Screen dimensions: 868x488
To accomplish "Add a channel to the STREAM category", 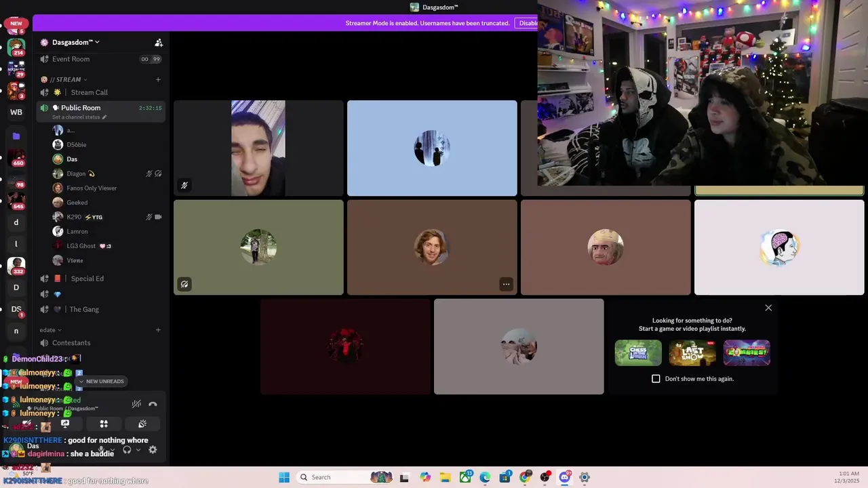I will (158, 79).
